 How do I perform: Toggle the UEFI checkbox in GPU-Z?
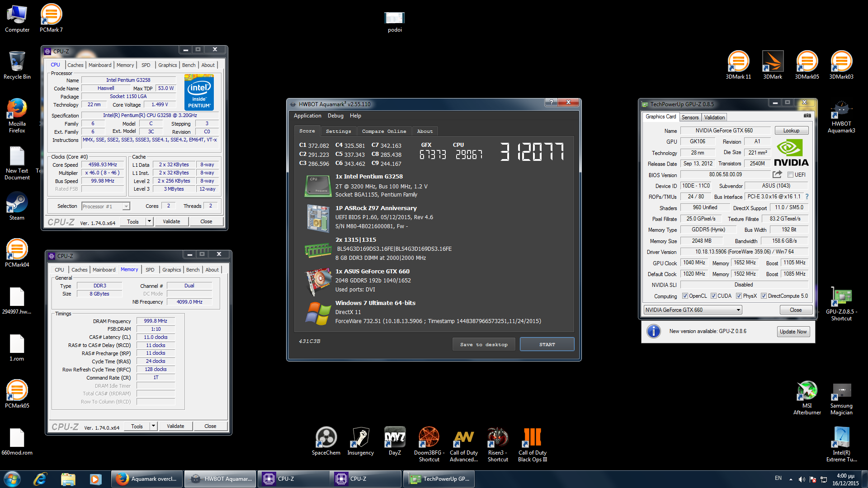pos(790,175)
